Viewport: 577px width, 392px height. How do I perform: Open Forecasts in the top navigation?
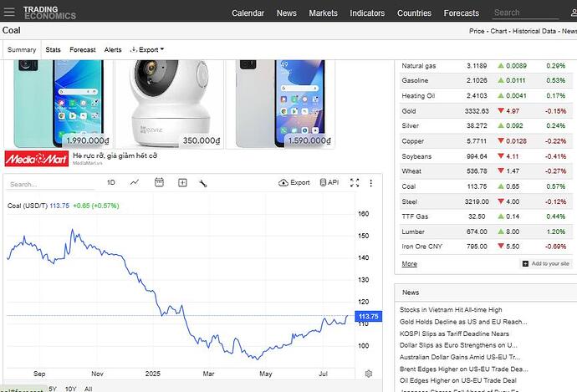461,13
